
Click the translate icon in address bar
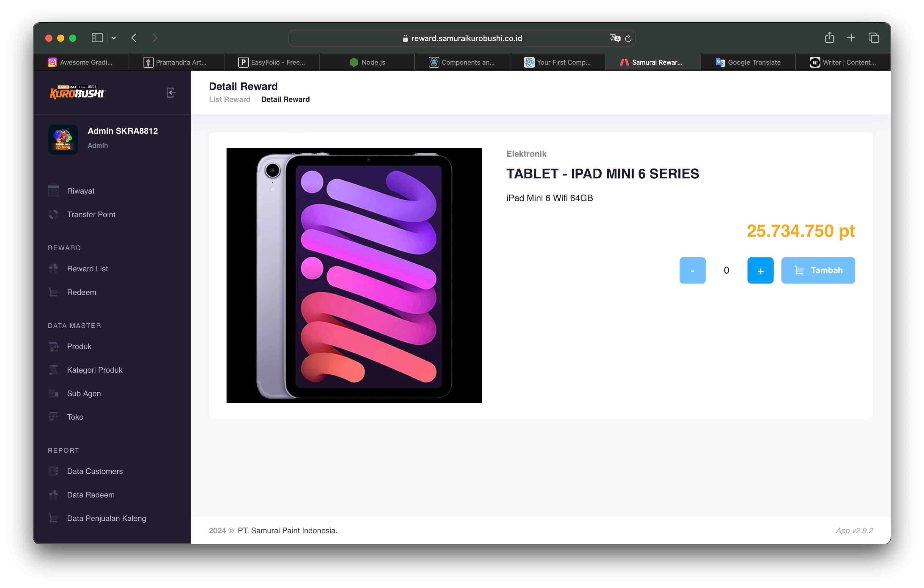(614, 38)
